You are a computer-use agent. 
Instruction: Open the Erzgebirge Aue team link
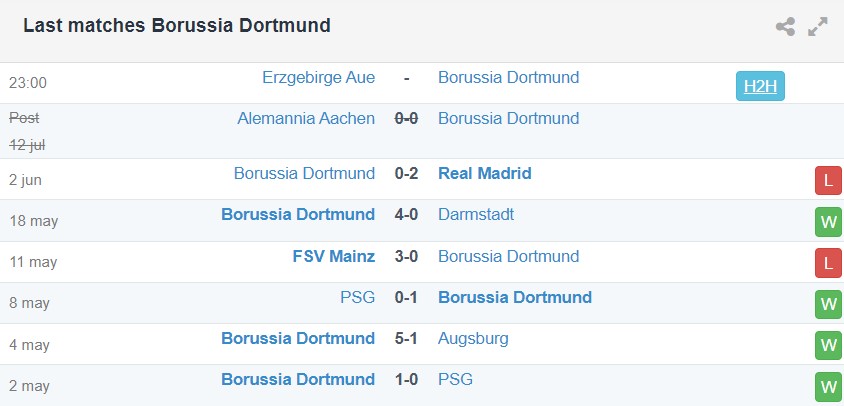click(x=318, y=77)
